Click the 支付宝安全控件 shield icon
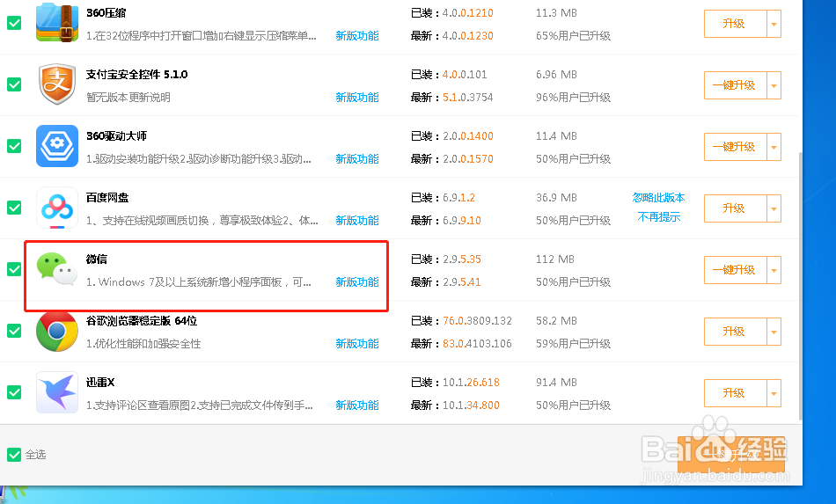This screenshot has height=504, width=836. pos(57,84)
